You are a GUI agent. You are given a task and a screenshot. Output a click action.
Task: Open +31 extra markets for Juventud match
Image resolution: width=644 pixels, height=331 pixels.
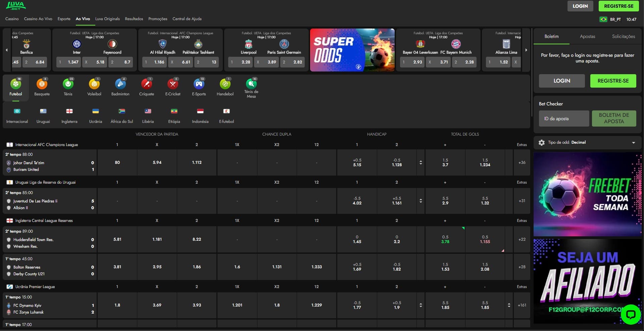tap(522, 201)
